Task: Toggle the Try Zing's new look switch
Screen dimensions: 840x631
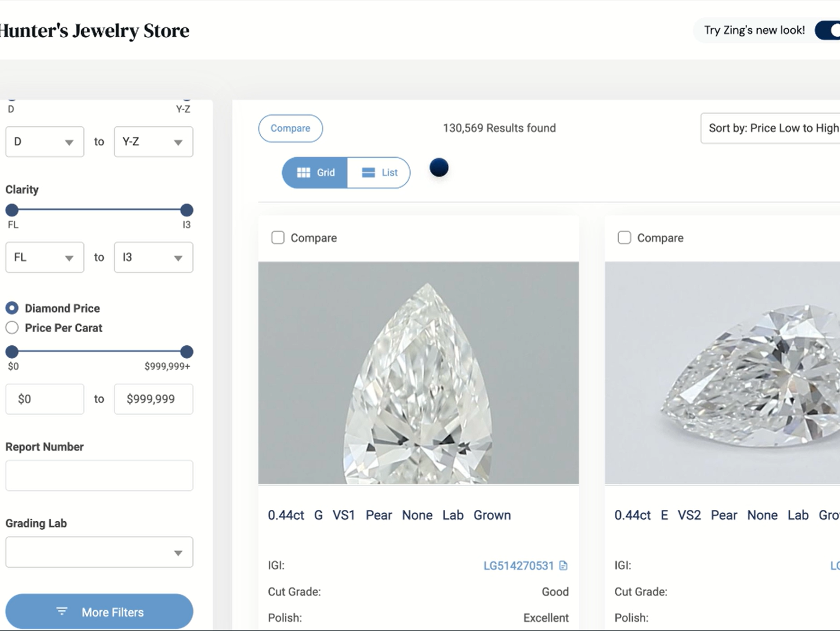Action: coord(827,31)
